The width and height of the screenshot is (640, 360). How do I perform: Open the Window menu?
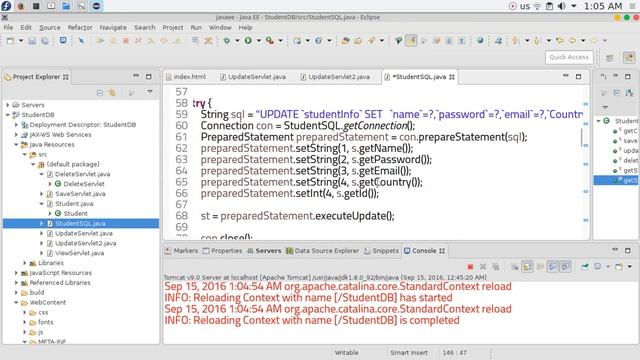220,27
